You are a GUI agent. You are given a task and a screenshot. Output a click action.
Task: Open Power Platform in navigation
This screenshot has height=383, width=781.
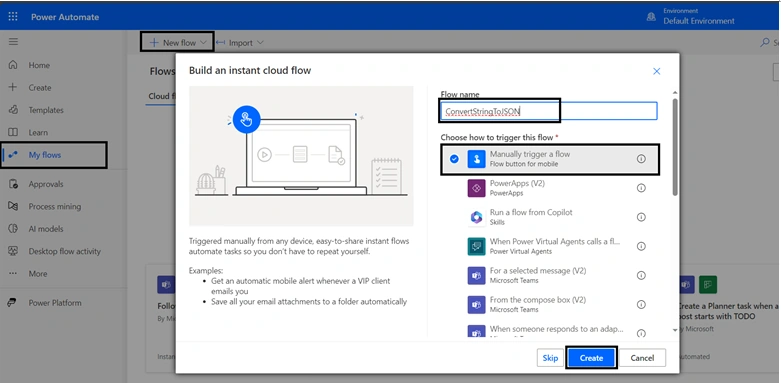55,302
